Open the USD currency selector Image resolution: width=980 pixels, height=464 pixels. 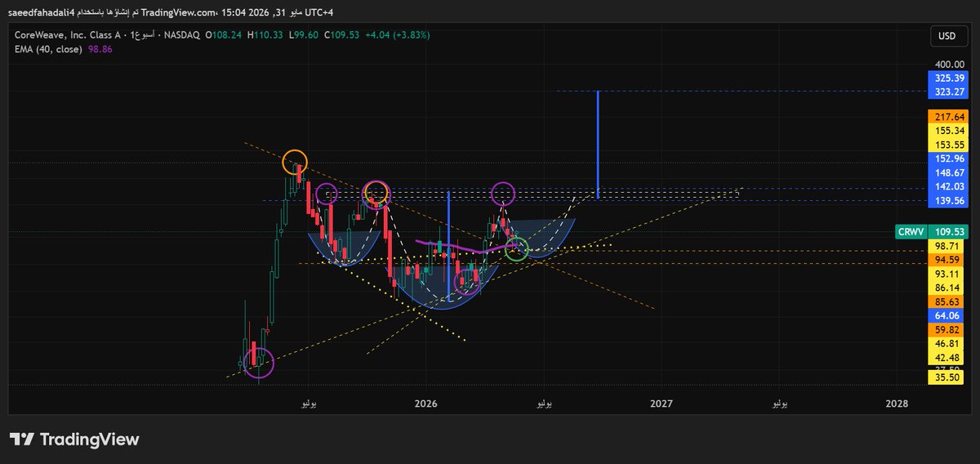(x=947, y=36)
